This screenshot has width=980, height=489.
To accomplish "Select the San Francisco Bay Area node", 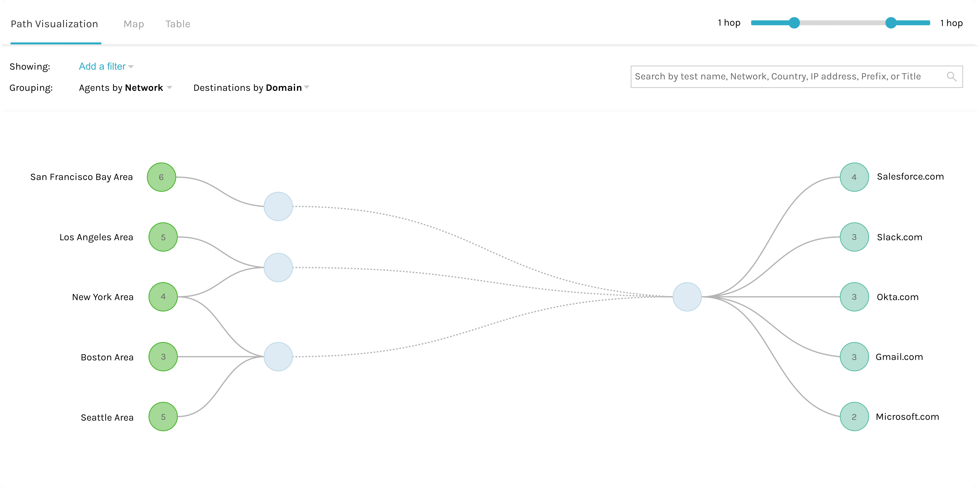I will coord(161,177).
